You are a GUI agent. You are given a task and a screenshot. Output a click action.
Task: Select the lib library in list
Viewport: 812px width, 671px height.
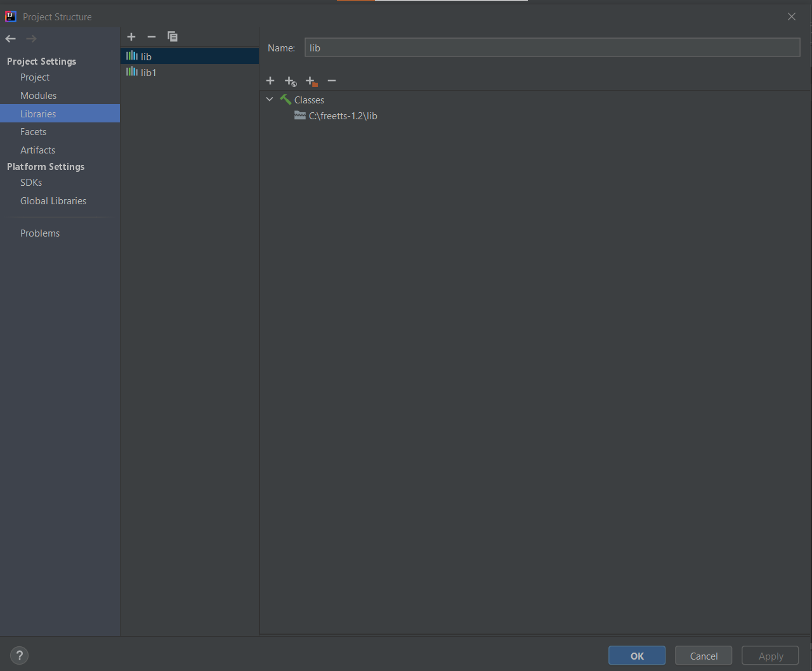pyautogui.click(x=190, y=56)
